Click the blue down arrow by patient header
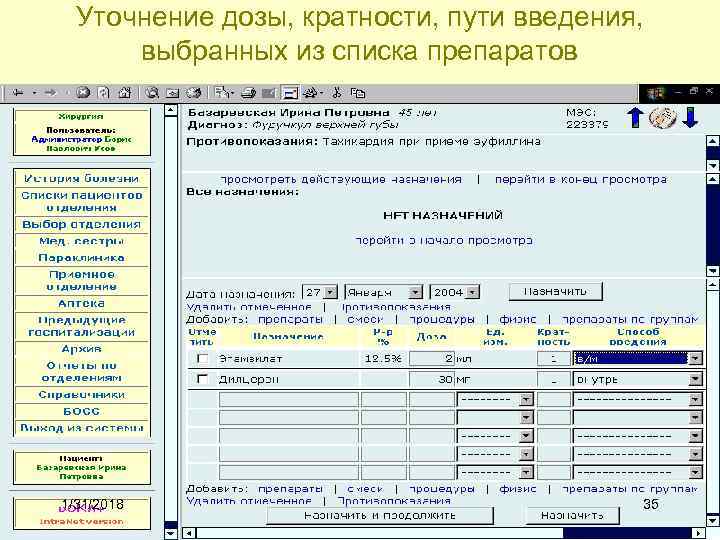 pyautogui.click(x=690, y=118)
